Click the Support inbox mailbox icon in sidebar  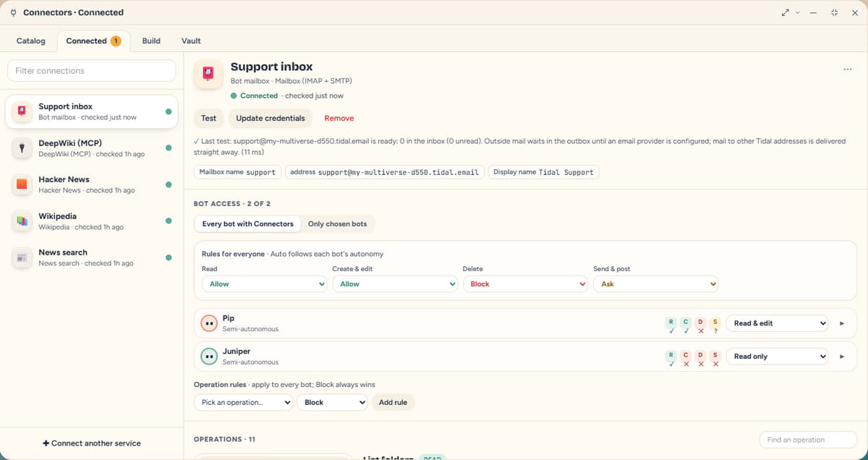[x=22, y=111]
